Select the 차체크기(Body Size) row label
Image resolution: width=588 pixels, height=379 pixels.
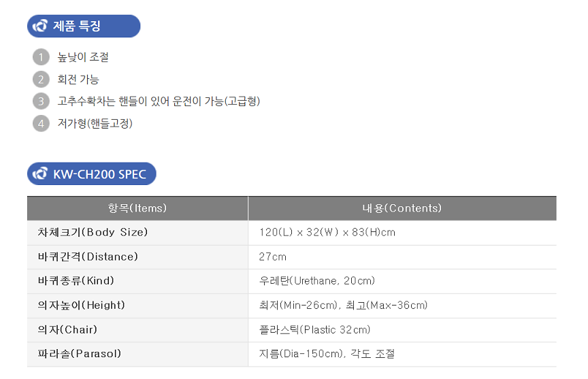[93, 233]
